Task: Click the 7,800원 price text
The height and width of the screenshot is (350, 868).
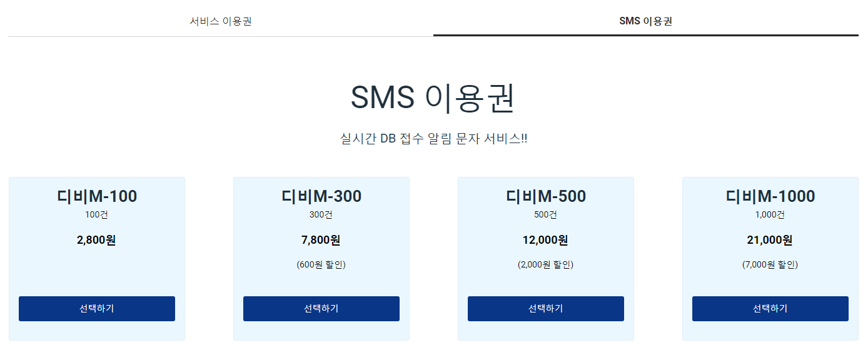Action: point(321,240)
